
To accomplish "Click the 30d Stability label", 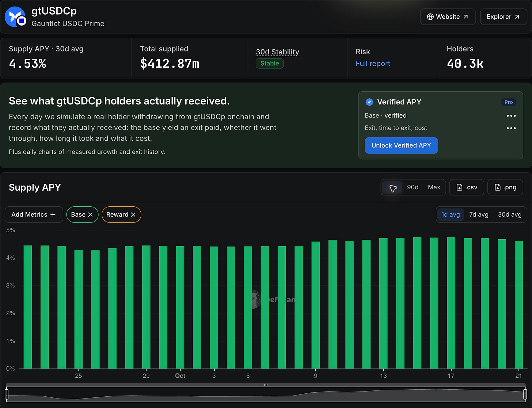I will point(277,52).
